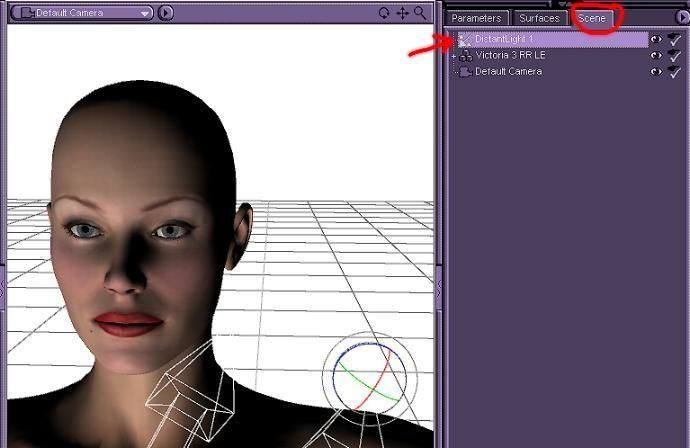Image resolution: width=690 pixels, height=448 pixels.
Task: Switch to the Parameters tab
Action: pos(476,18)
